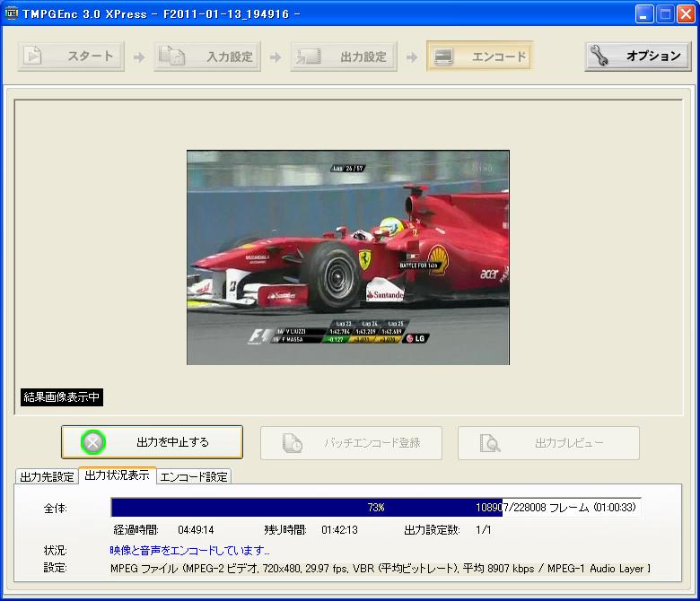Screen dimensions: 700x601
Task: Maximize the TMPGEnc window
Action: point(666,13)
